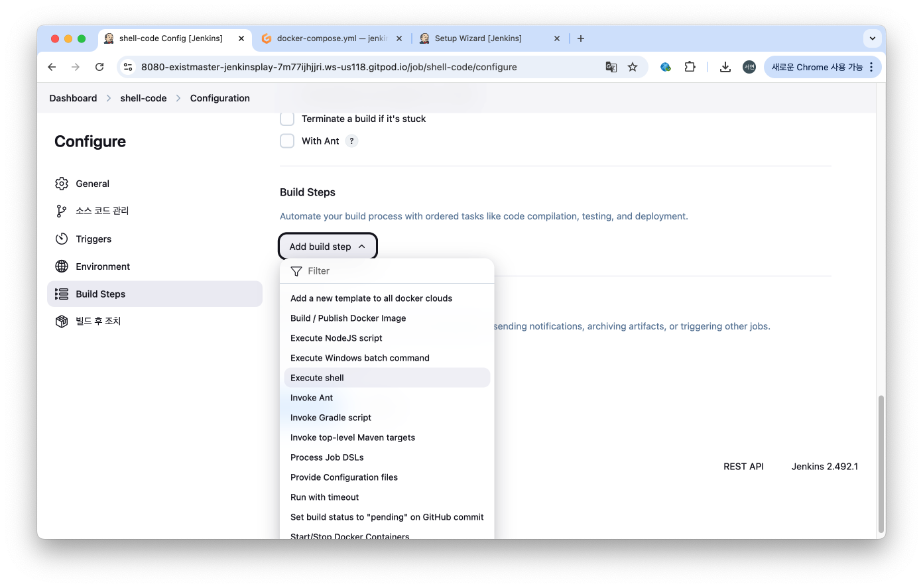Select Execute Windows batch command
The width and height of the screenshot is (923, 588).
pyautogui.click(x=387, y=358)
